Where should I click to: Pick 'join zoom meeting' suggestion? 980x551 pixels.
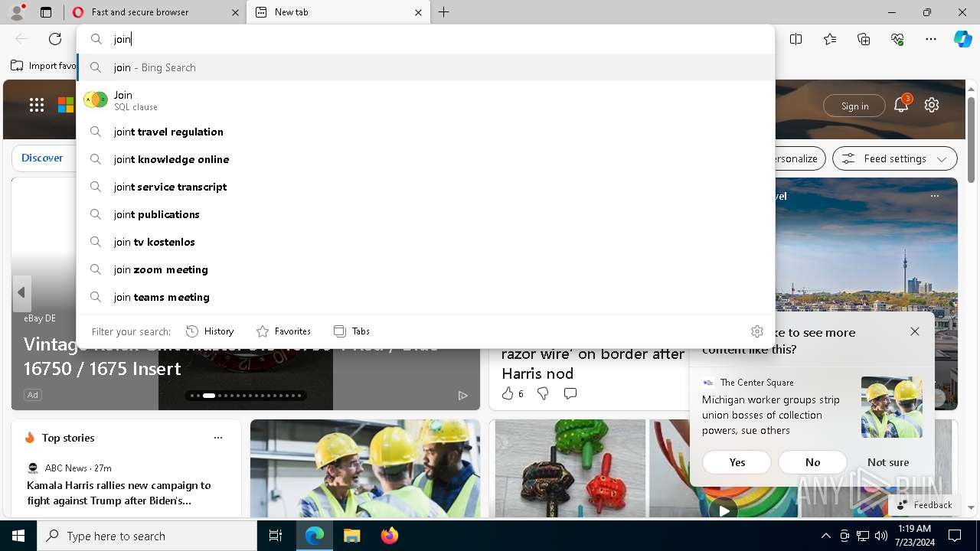(x=426, y=269)
